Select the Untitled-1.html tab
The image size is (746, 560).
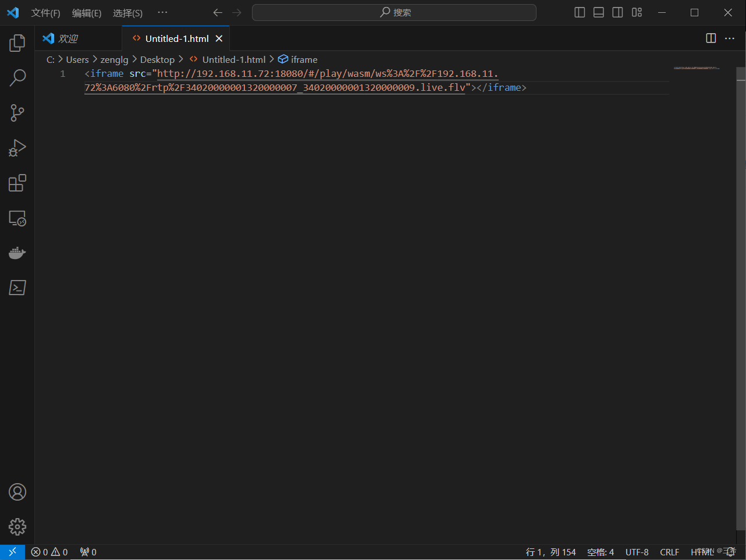tap(176, 38)
